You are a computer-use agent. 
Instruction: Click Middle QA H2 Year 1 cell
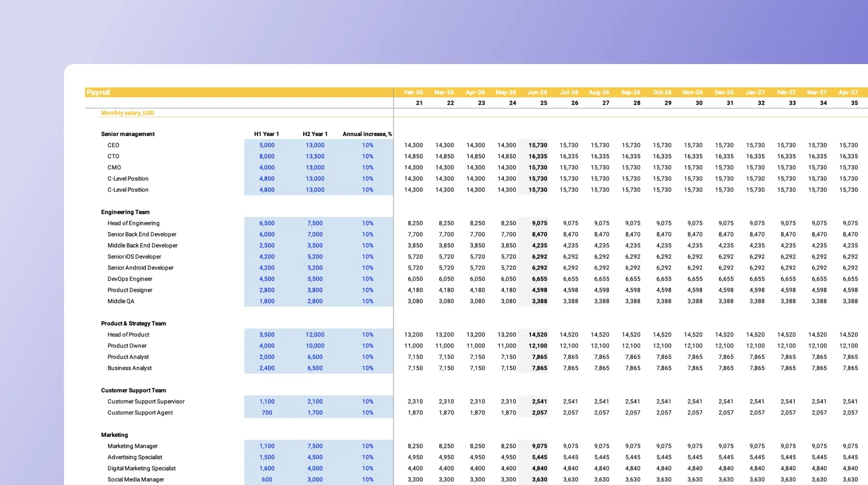(x=315, y=301)
